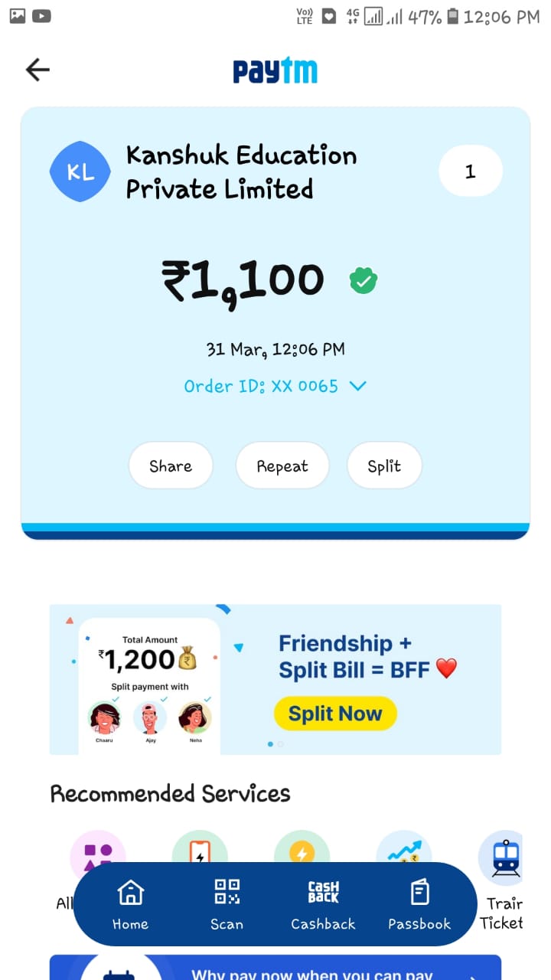The height and width of the screenshot is (980, 551).
Task: Tap the green verified checkmark badge
Action: 364,281
